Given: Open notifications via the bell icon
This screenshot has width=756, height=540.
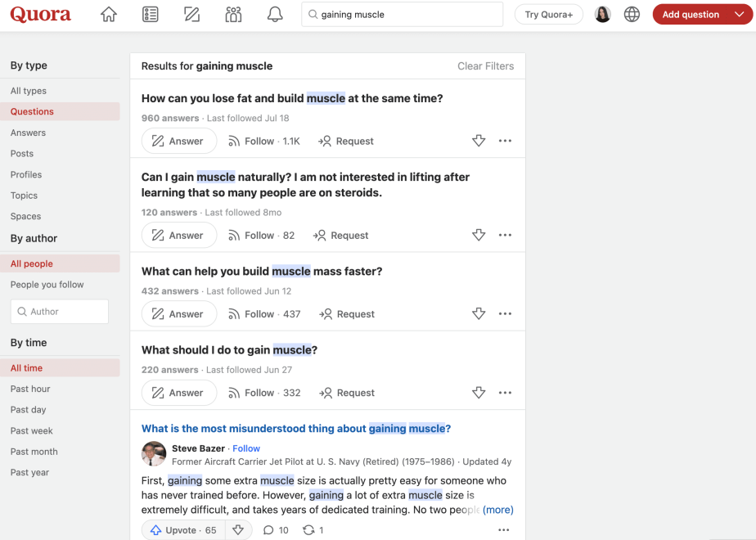Looking at the screenshot, I should click(275, 14).
